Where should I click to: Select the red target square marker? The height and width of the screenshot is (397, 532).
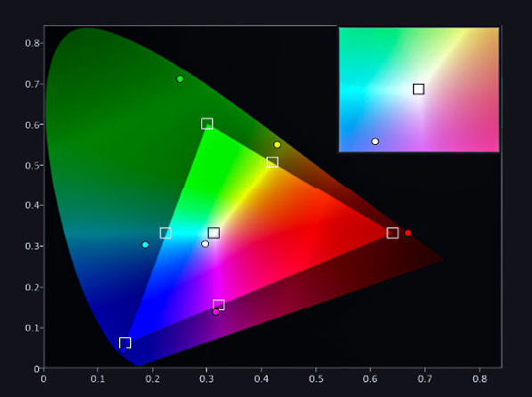tap(392, 233)
